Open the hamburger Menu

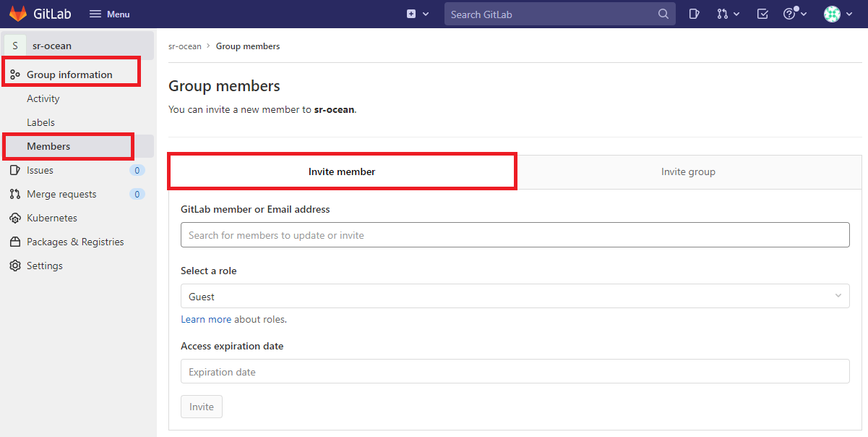coord(109,14)
